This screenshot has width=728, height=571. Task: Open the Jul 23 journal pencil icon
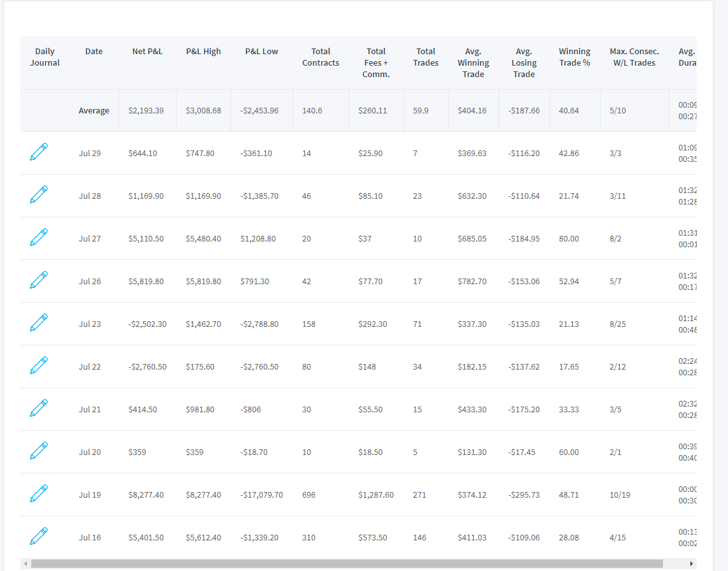(x=39, y=322)
